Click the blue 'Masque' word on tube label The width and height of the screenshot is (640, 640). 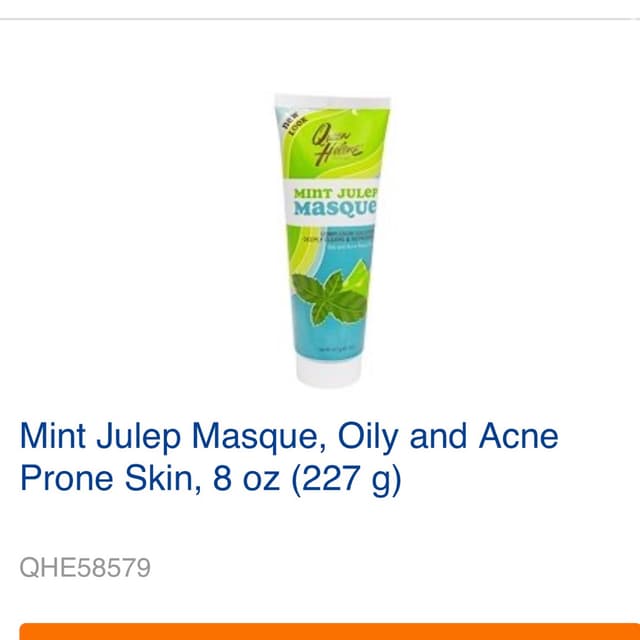(x=335, y=208)
